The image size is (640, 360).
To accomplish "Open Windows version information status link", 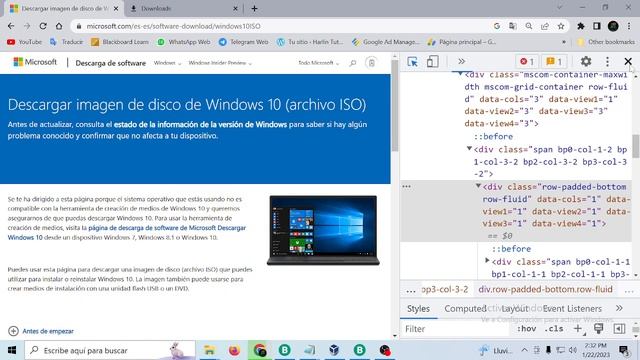I will click(200, 124).
